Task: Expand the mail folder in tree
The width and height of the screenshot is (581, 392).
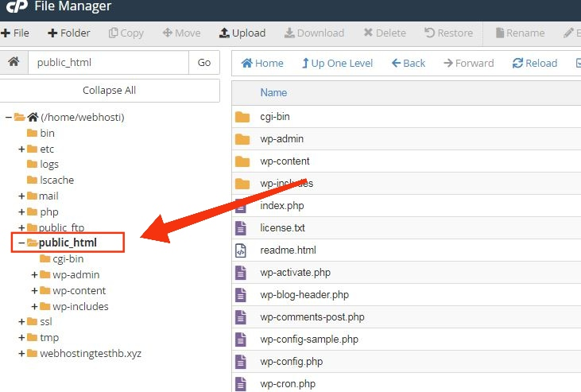Action: (x=21, y=196)
